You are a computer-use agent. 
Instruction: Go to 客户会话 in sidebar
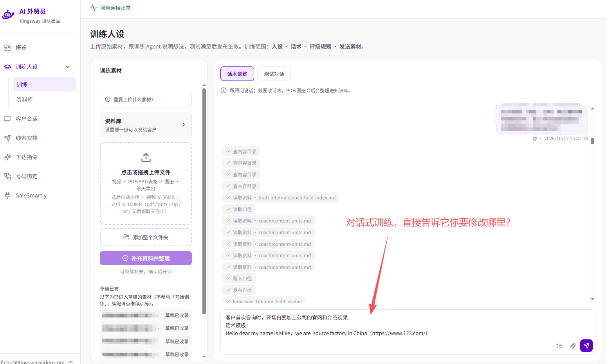coord(26,119)
